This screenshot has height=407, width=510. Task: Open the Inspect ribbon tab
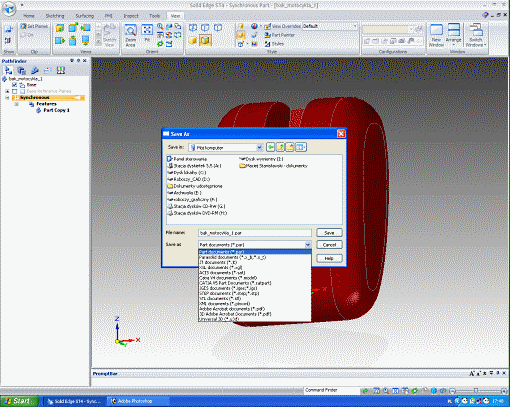point(131,16)
